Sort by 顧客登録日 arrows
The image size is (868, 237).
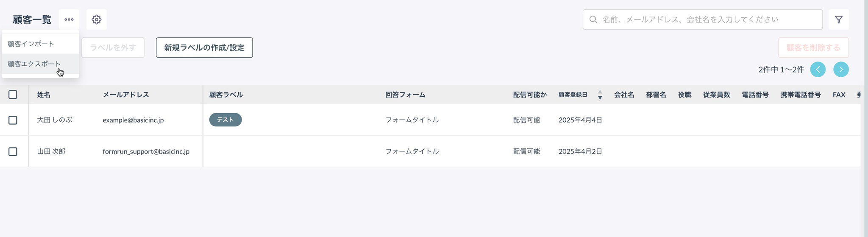coord(600,95)
